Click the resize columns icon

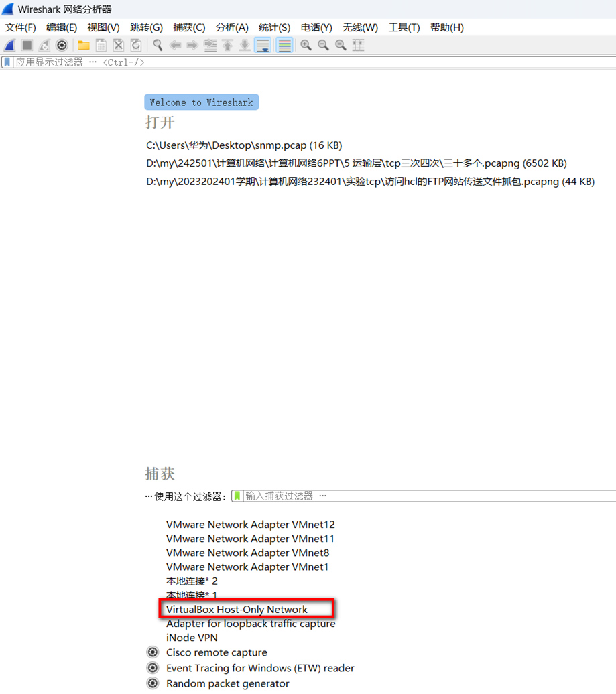click(x=358, y=45)
